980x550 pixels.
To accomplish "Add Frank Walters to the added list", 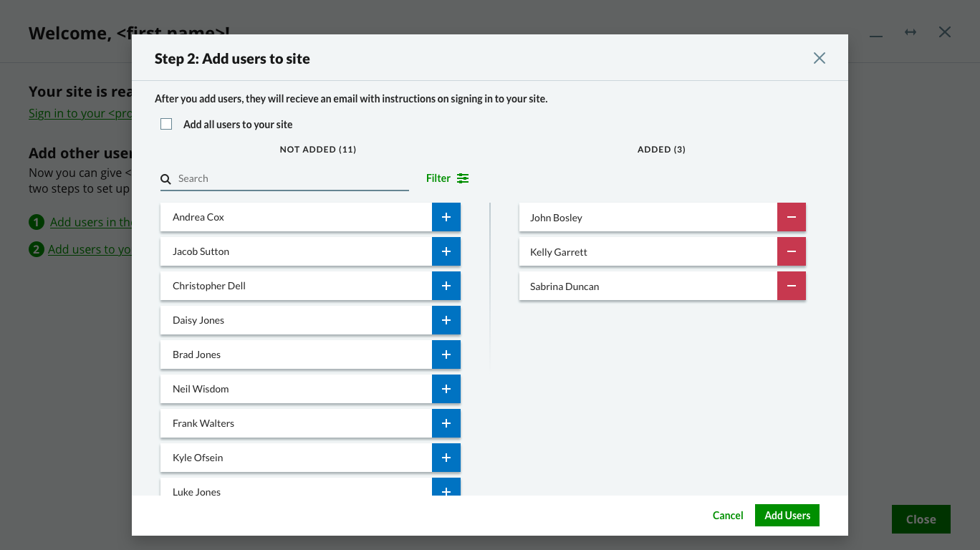I will [x=446, y=423].
